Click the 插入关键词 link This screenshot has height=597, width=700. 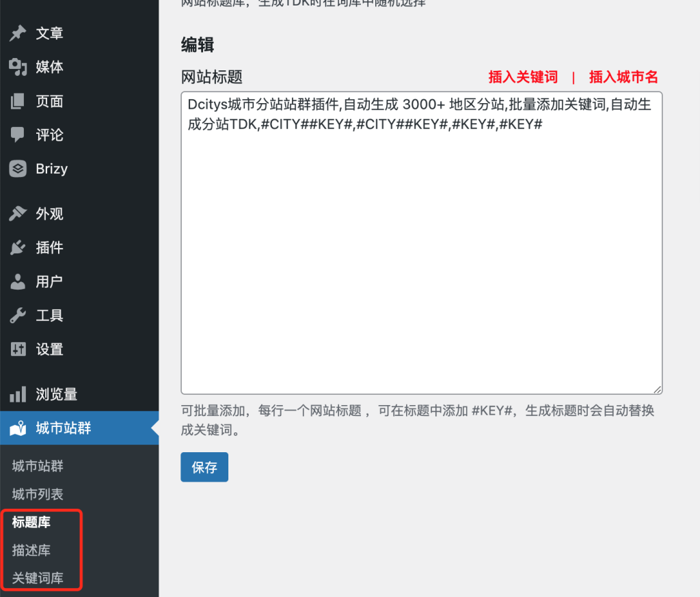coord(523,77)
